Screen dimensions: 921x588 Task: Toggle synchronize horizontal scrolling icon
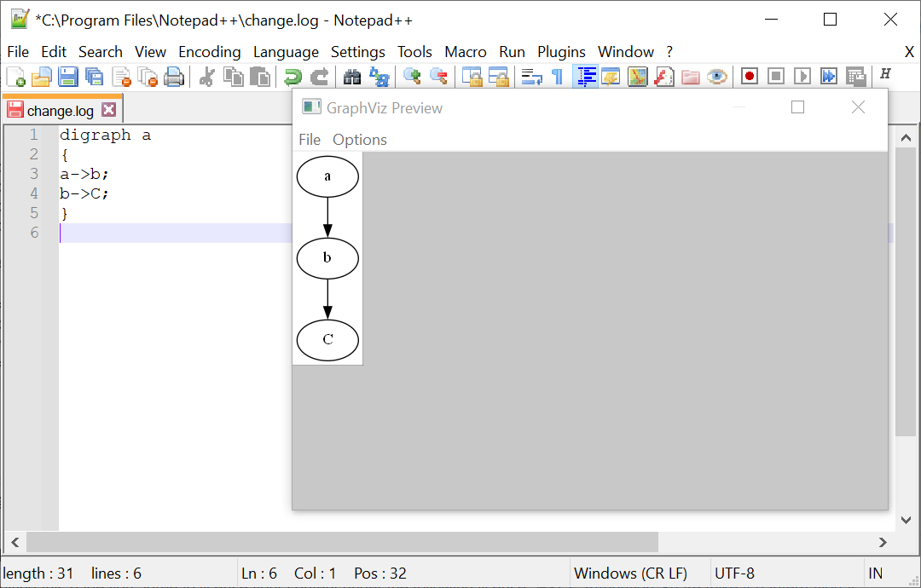click(x=499, y=77)
